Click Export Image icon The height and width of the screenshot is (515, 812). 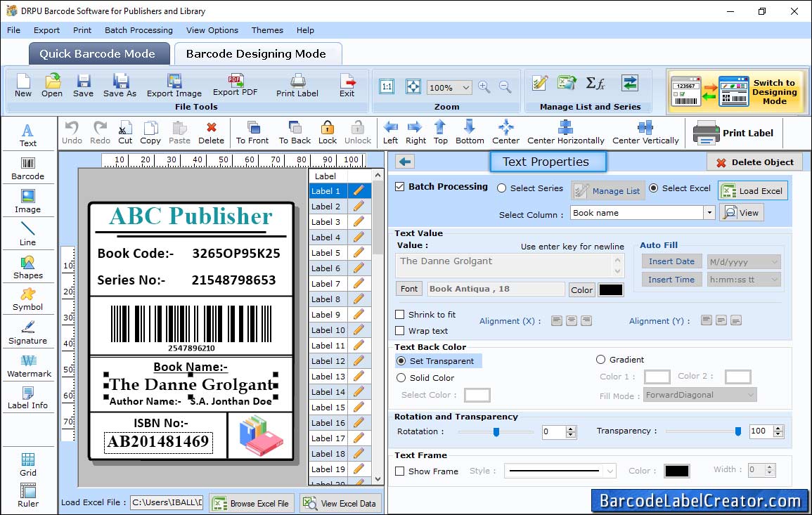174,86
